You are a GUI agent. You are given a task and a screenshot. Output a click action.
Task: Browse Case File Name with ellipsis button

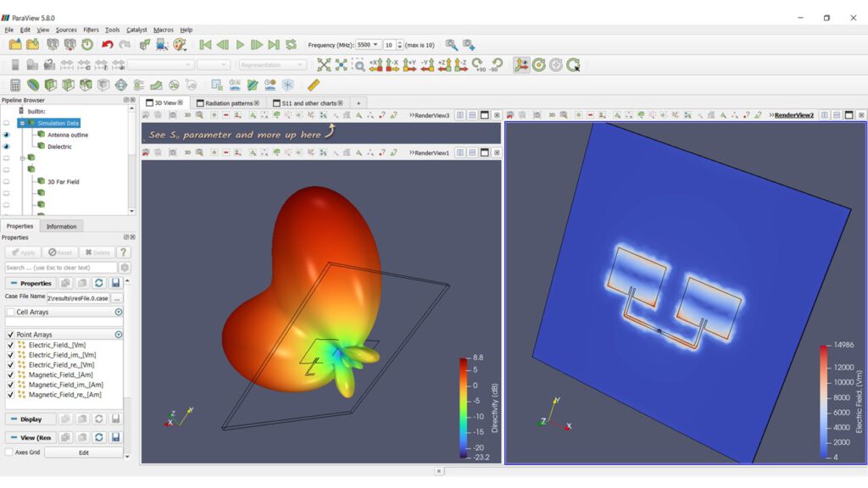[x=117, y=298]
